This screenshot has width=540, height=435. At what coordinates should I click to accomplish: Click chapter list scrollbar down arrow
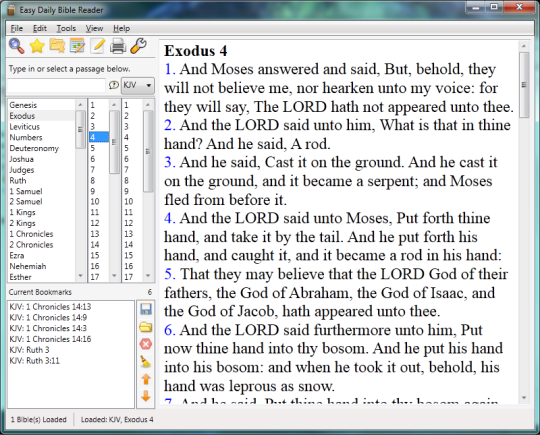point(114,276)
